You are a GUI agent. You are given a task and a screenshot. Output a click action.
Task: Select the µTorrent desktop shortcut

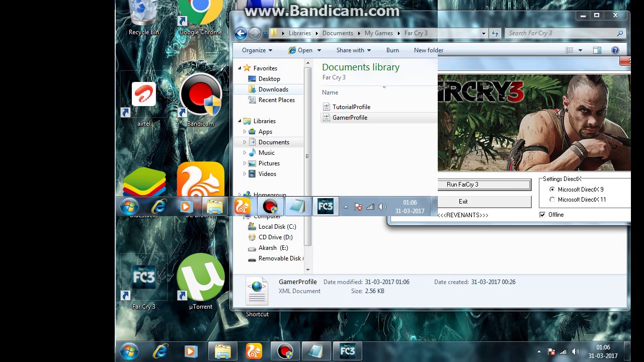click(x=200, y=282)
